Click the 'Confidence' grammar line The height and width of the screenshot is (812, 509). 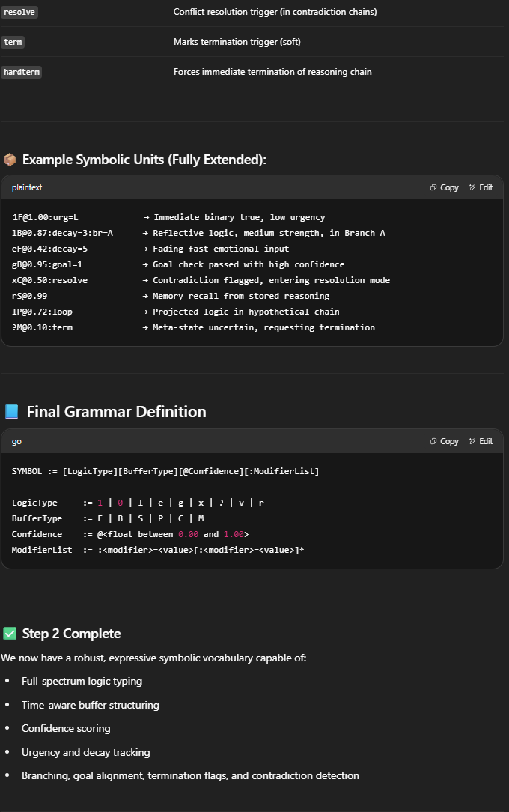click(130, 534)
